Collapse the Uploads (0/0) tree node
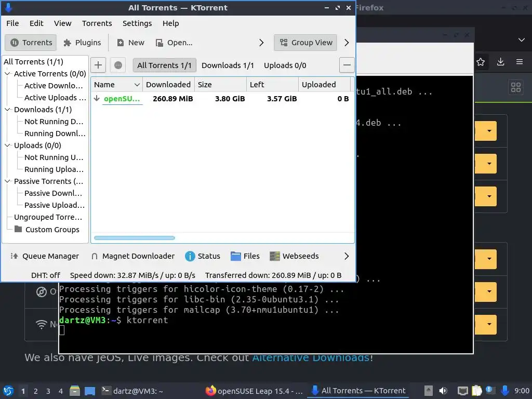This screenshot has width=532, height=399. pos(7,145)
